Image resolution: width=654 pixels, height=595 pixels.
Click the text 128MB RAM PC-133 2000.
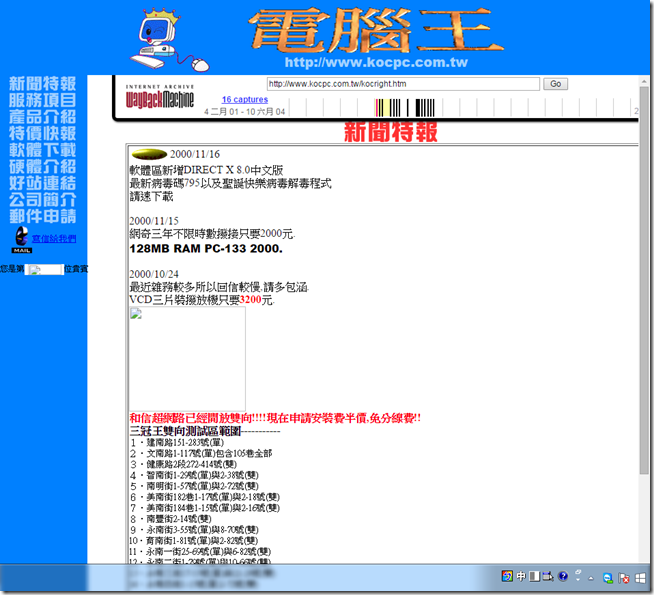point(206,249)
